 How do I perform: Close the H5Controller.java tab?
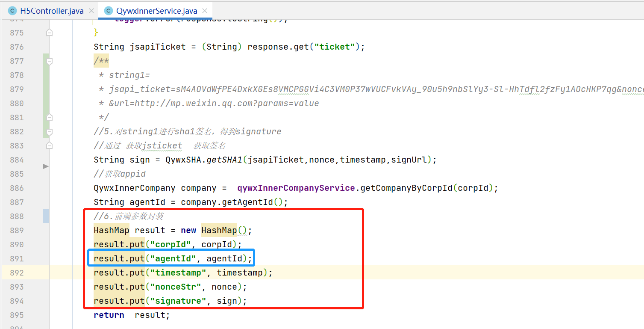point(91,11)
